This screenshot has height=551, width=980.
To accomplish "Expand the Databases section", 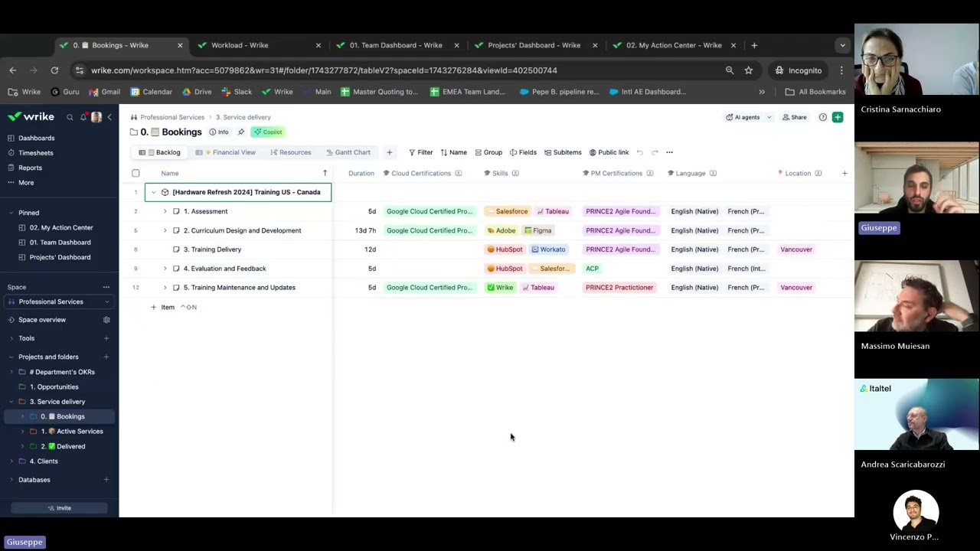I will coord(11,480).
